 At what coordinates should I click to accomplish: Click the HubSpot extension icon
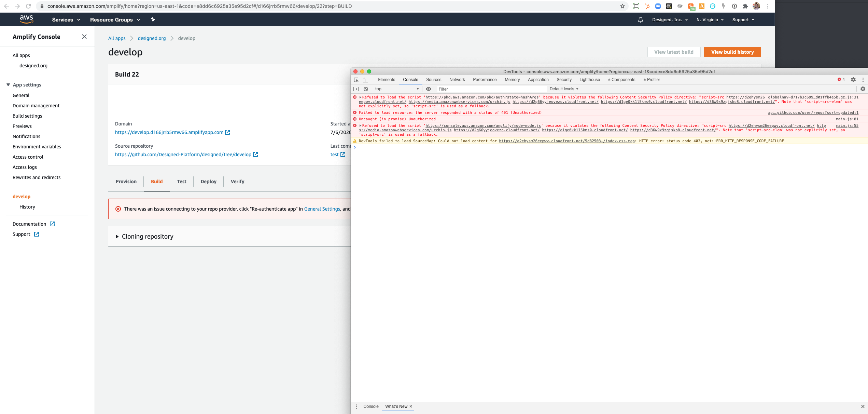[647, 6]
